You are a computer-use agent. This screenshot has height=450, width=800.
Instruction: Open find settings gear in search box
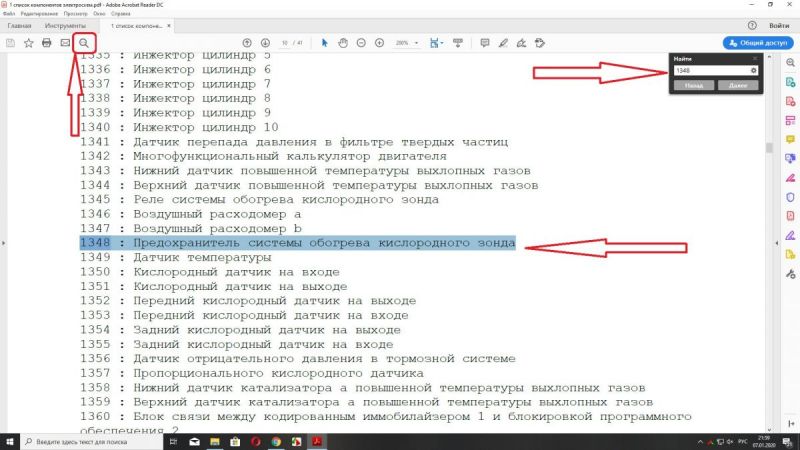tap(753, 71)
